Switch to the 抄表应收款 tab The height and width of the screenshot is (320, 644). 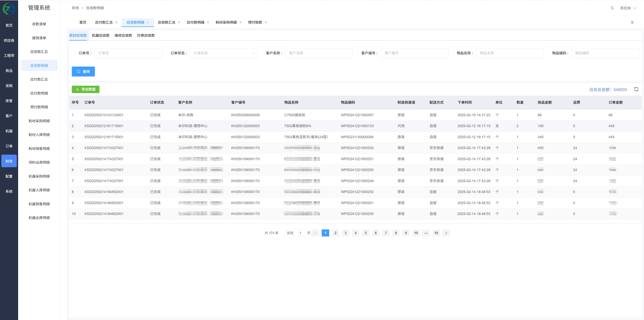click(x=146, y=36)
